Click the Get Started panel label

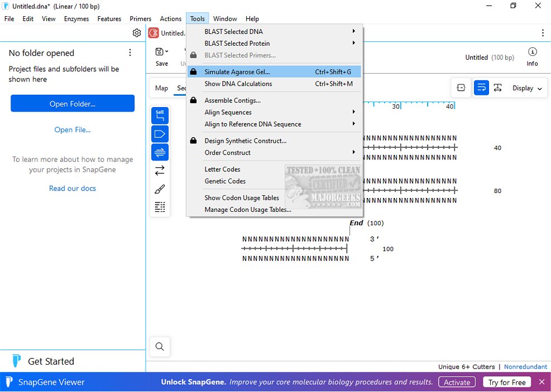click(51, 361)
